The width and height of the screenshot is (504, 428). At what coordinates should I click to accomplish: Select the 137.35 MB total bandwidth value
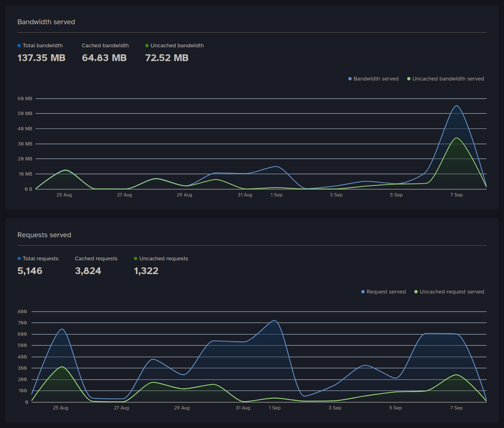coord(41,58)
